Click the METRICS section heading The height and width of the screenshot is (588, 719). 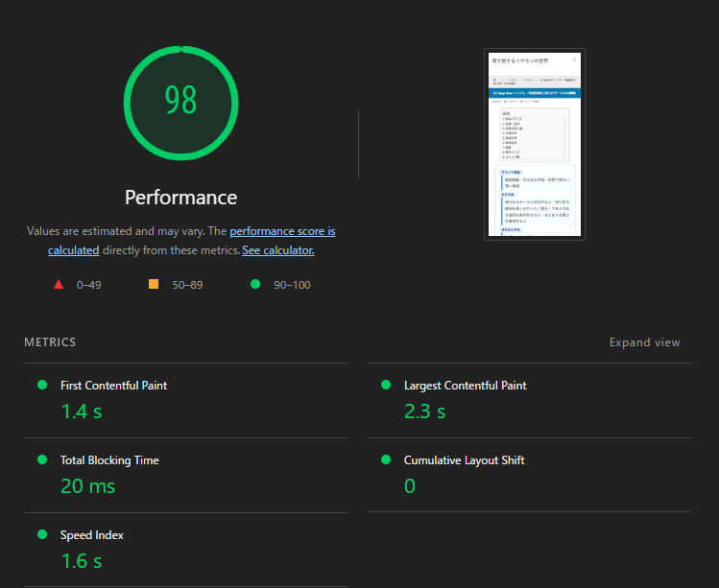(x=50, y=342)
